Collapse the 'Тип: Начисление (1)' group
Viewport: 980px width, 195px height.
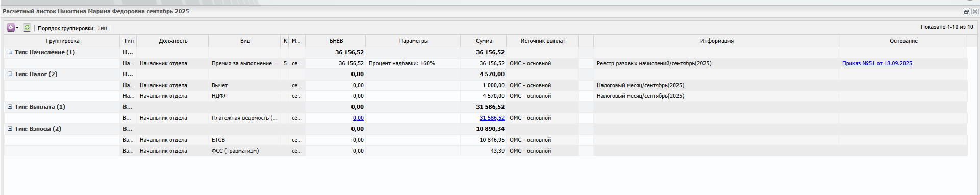[x=10, y=52]
